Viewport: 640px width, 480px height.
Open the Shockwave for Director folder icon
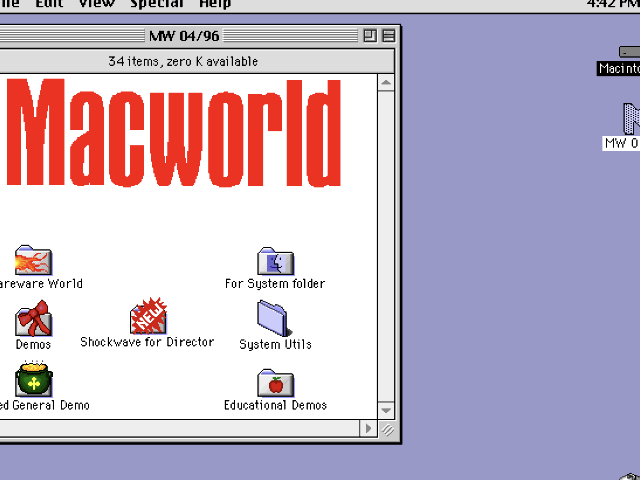[148, 316]
